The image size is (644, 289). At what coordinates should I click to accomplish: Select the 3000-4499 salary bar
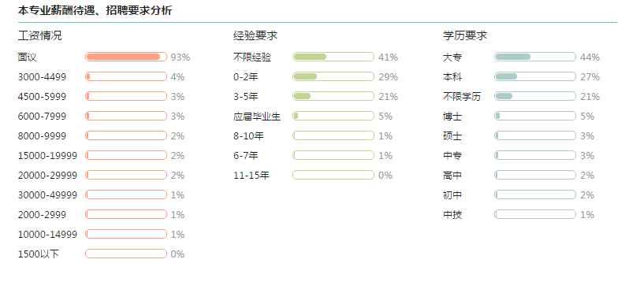point(126,76)
